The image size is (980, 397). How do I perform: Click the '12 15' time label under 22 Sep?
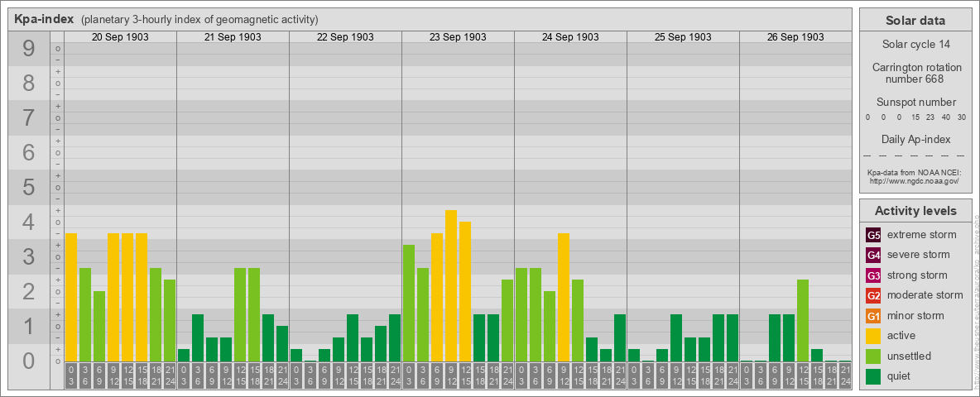coord(353,375)
